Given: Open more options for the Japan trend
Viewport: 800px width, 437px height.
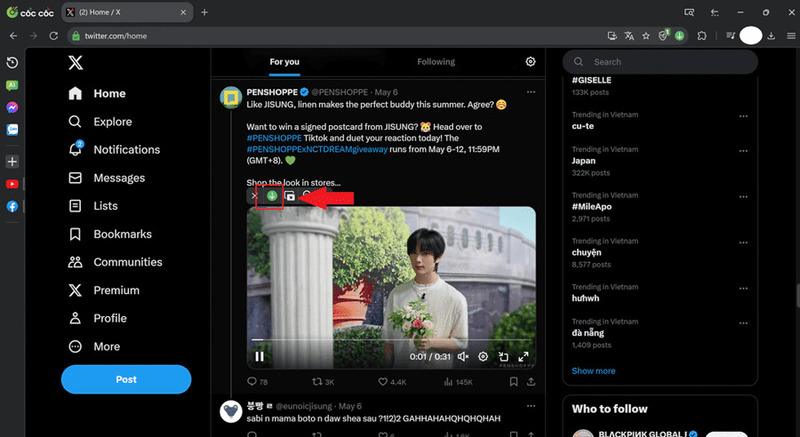Looking at the screenshot, I should 743,151.
